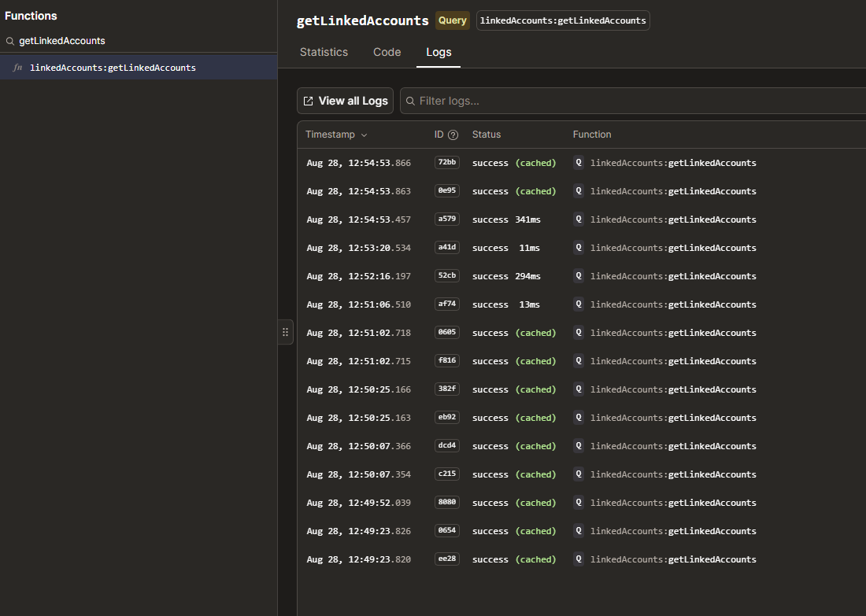Viewport: 866px width, 616px height.
Task: Switch to the Statistics tab
Action: tap(324, 52)
